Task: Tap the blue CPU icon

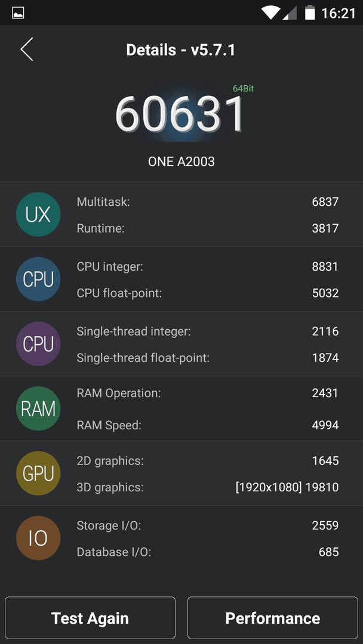Action: pos(38,279)
